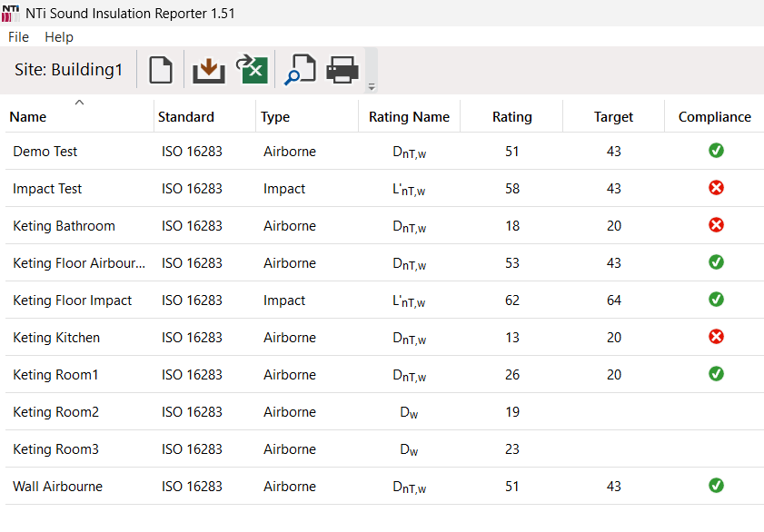Click the green compliance checkmark for Demo Test

tap(716, 151)
